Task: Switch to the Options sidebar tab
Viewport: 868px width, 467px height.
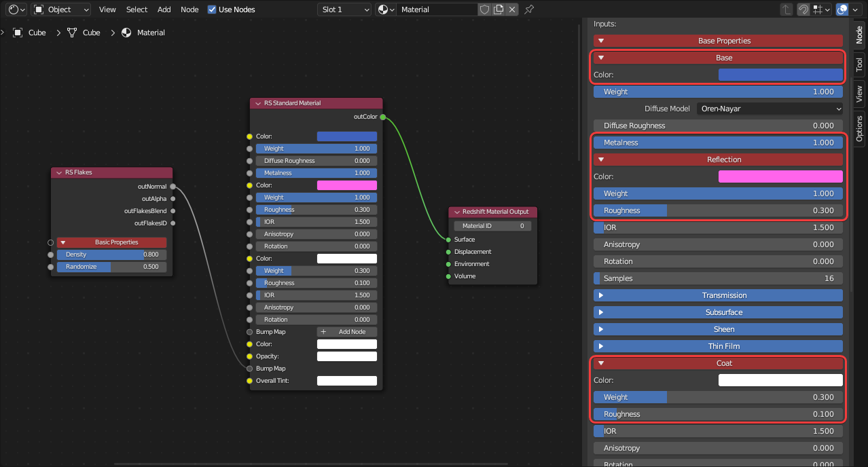Action: pos(859,128)
